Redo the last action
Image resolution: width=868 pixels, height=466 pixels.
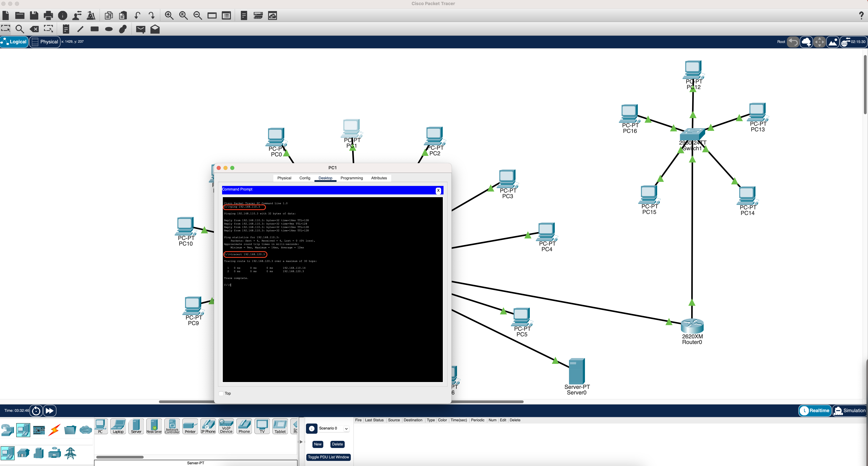click(x=152, y=15)
